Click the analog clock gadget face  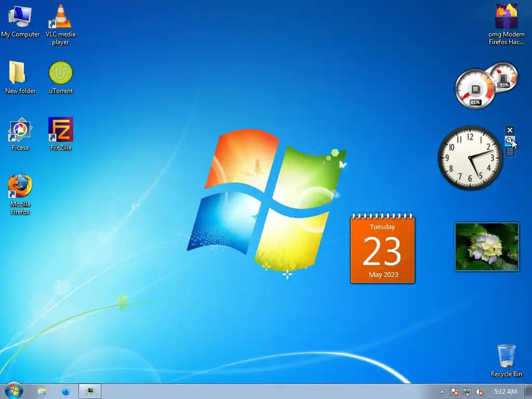click(x=470, y=158)
